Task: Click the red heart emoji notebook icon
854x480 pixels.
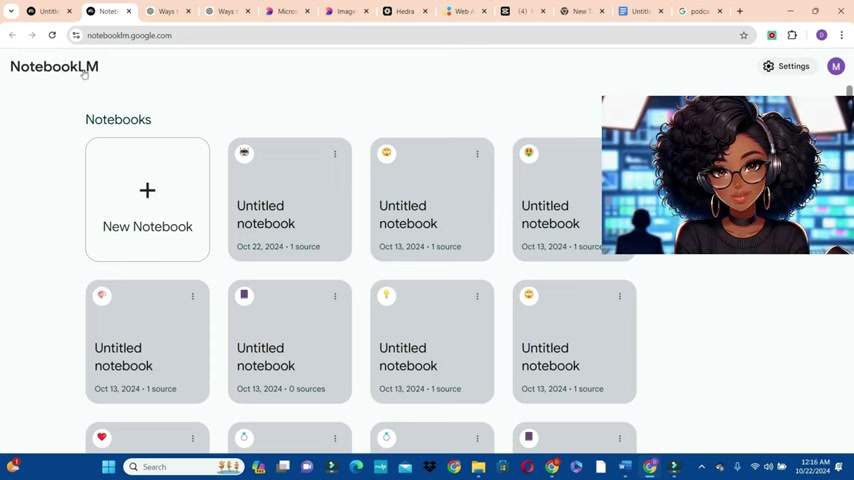Action: tap(102, 437)
